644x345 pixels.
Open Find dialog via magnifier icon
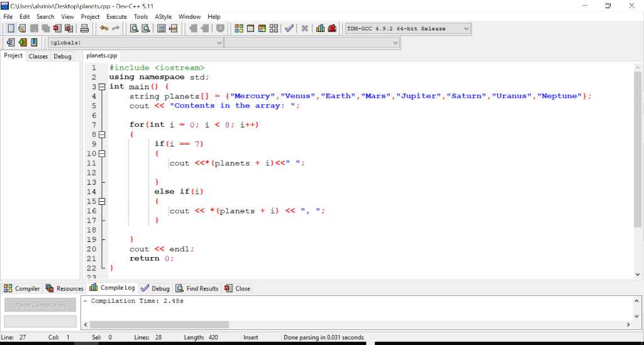(x=134, y=28)
